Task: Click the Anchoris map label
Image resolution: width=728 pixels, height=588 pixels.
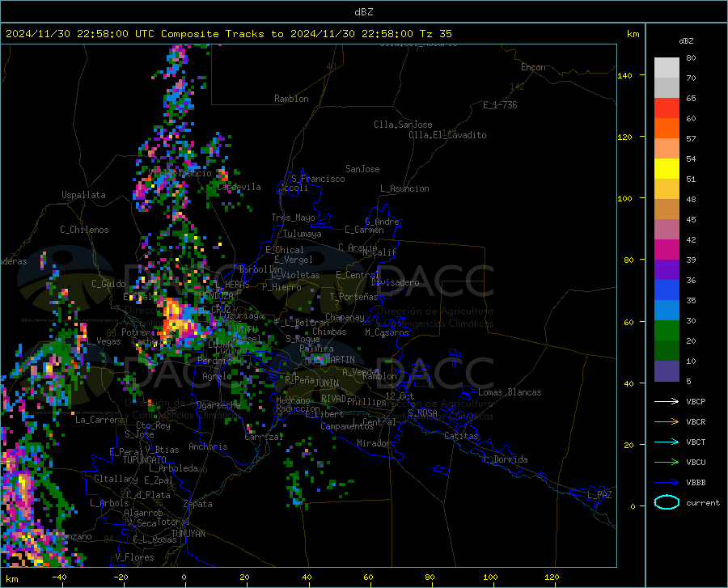Action: click(x=208, y=446)
